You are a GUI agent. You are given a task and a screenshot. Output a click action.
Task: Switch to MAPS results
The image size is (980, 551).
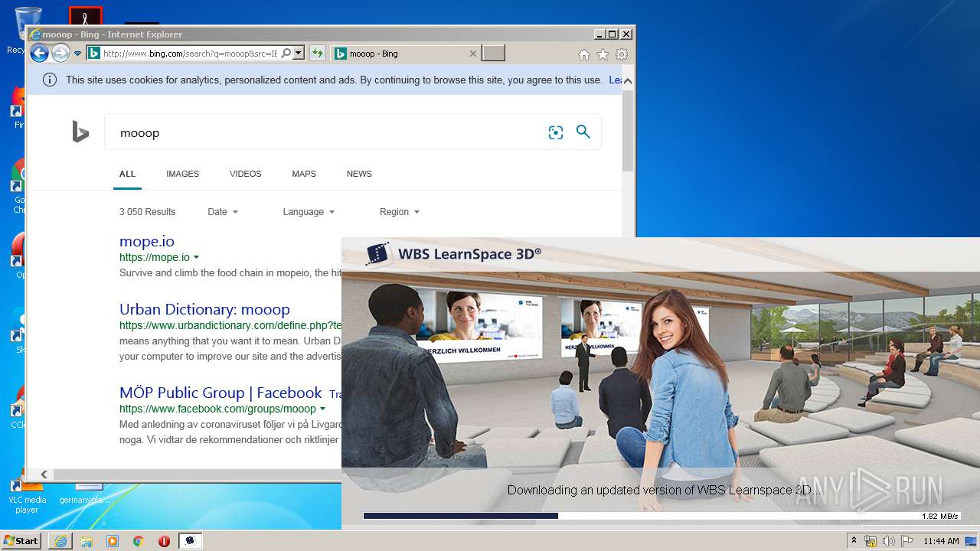tap(304, 174)
